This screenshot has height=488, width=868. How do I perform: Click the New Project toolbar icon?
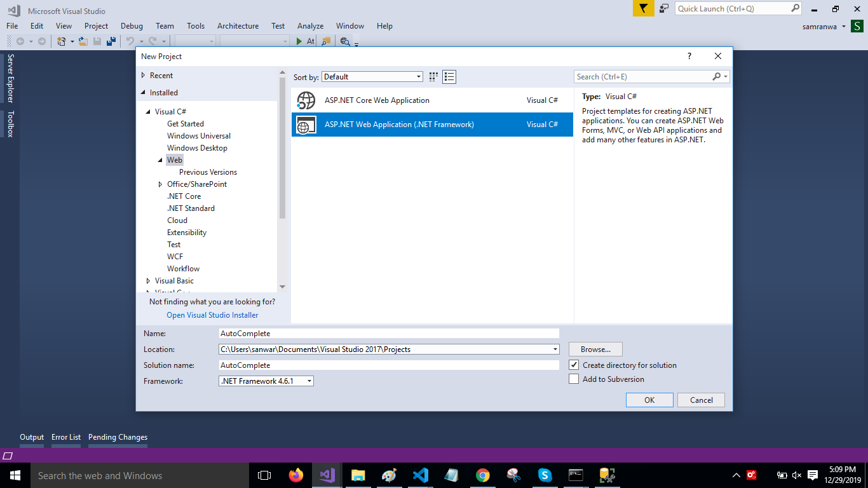pos(62,41)
